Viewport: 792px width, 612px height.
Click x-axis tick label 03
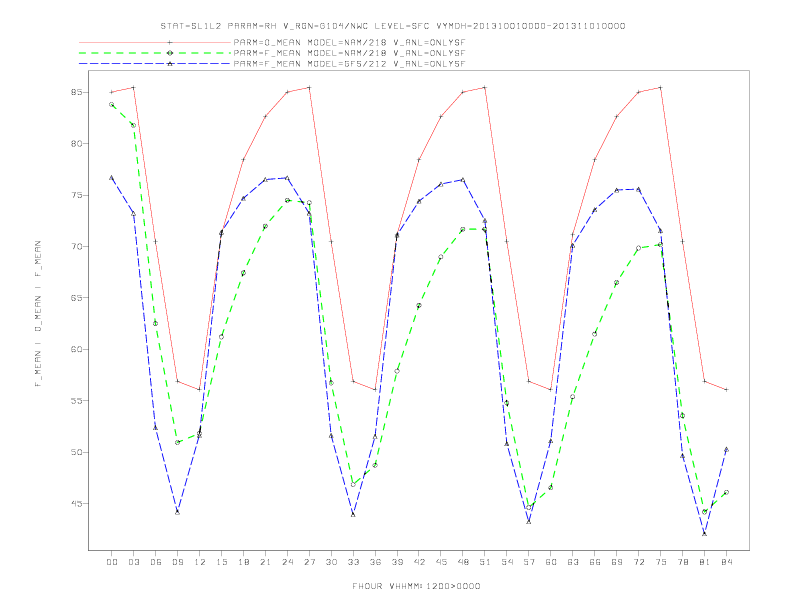(134, 562)
